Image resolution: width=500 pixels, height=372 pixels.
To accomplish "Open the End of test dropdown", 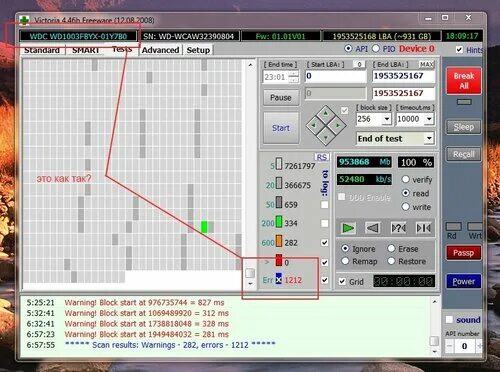I will pos(429,138).
